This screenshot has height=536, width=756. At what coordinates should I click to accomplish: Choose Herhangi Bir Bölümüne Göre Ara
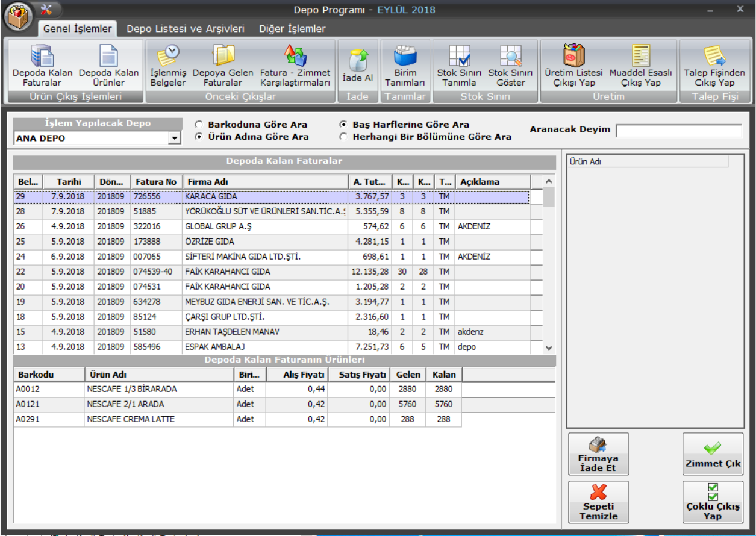point(343,137)
